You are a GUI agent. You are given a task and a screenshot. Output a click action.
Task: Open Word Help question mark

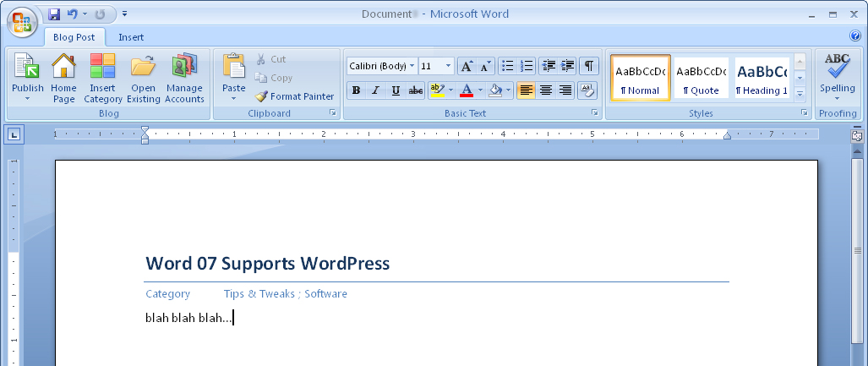[854, 36]
